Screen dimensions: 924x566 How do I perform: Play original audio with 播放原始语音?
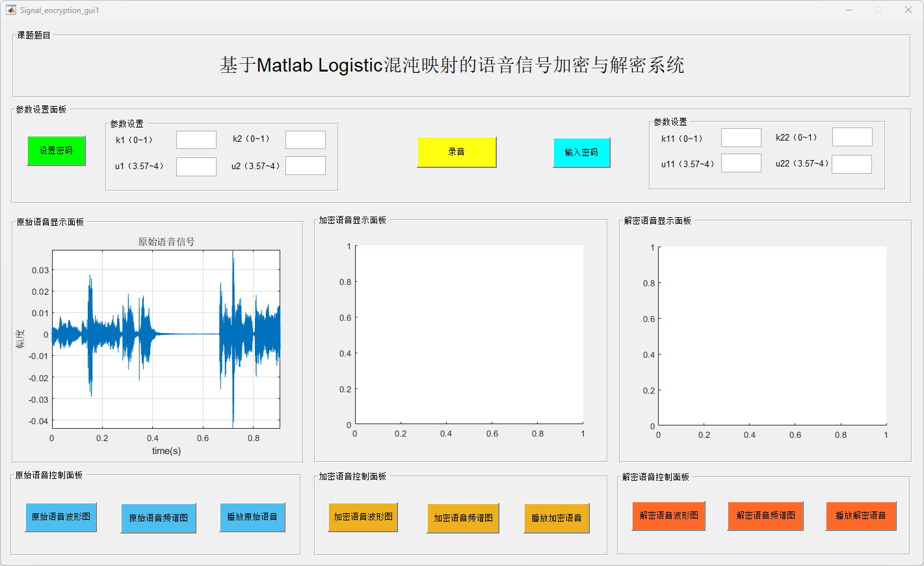(x=252, y=517)
